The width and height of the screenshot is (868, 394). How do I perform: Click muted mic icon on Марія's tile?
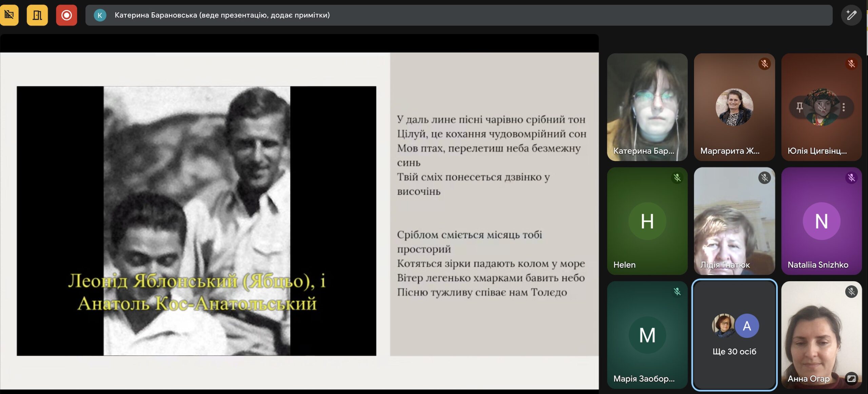677,291
